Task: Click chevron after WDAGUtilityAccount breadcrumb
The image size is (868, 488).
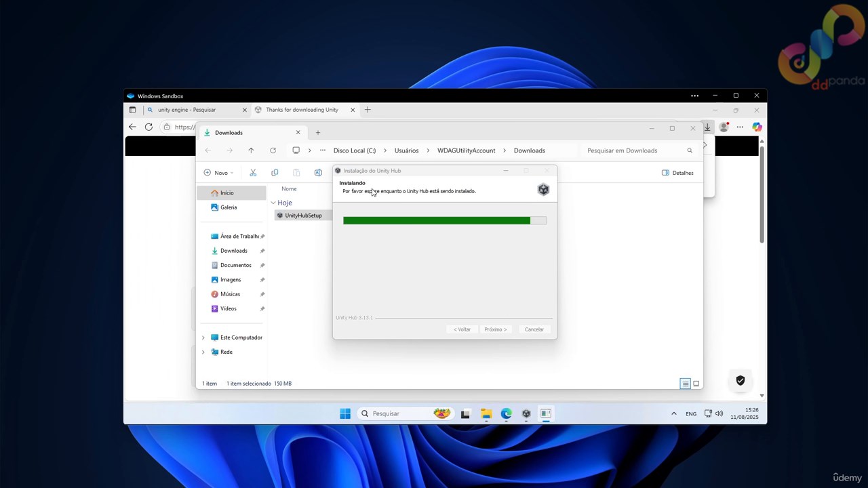Action: 505,150
